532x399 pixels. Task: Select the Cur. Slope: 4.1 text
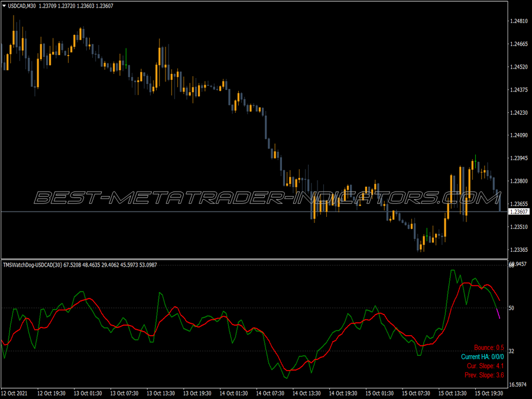485,366
